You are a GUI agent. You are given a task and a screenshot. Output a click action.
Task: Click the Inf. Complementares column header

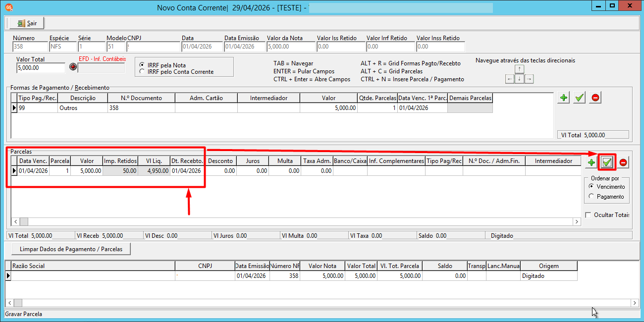(396, 161)
